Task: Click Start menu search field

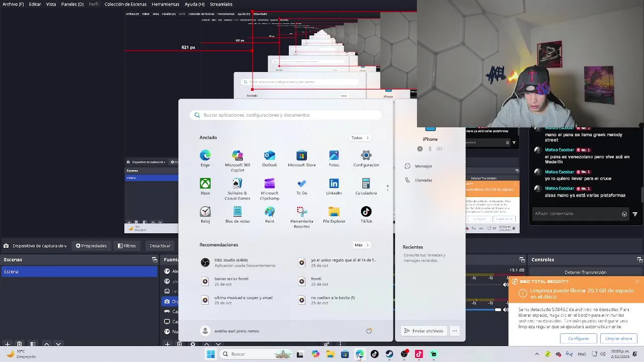Action: 286,115
